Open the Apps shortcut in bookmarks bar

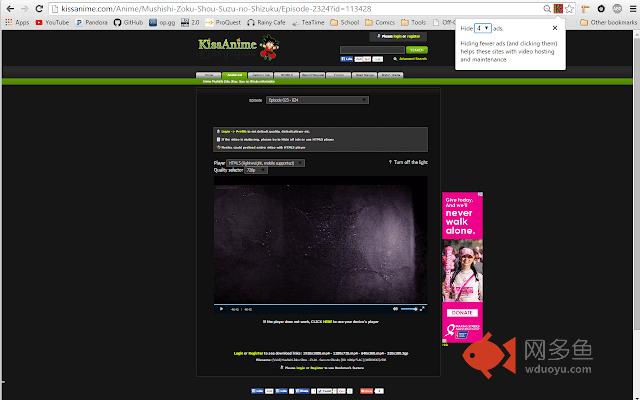coord(17,22)
